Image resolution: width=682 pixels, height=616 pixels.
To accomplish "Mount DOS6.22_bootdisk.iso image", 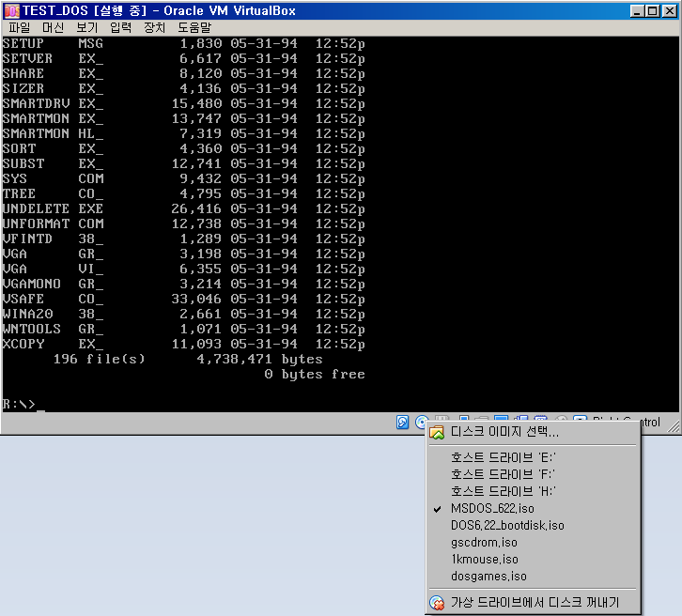I will [x=534, y=525].
